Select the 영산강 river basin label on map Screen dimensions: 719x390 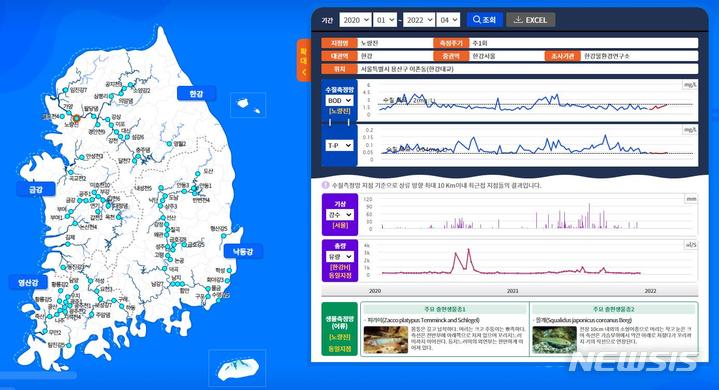tap(28, 282)
